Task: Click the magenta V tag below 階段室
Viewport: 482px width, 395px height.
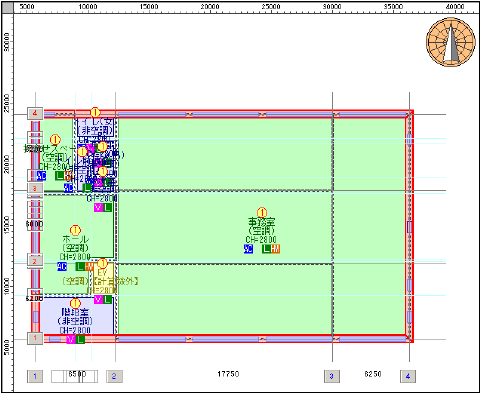Action: pyautogui.click(x=71, y=340)
